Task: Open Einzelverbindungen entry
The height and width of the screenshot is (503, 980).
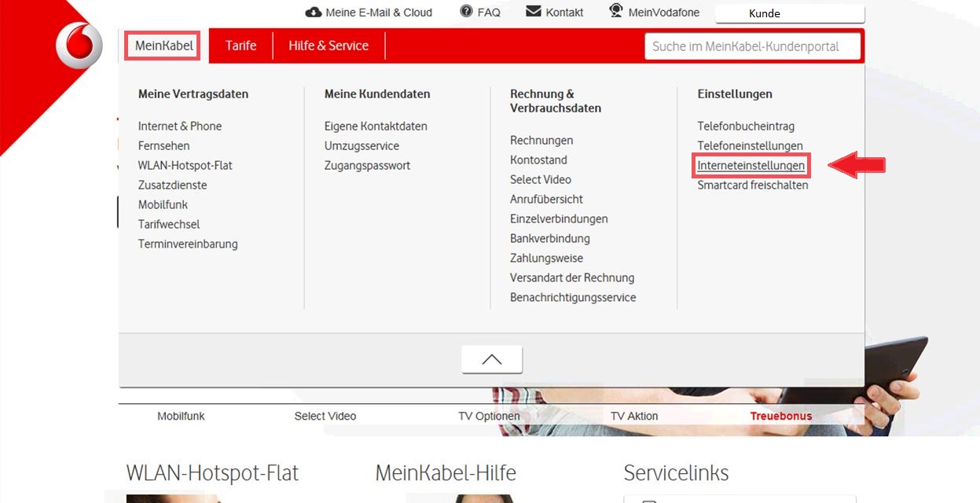Action: coord(559,218)
